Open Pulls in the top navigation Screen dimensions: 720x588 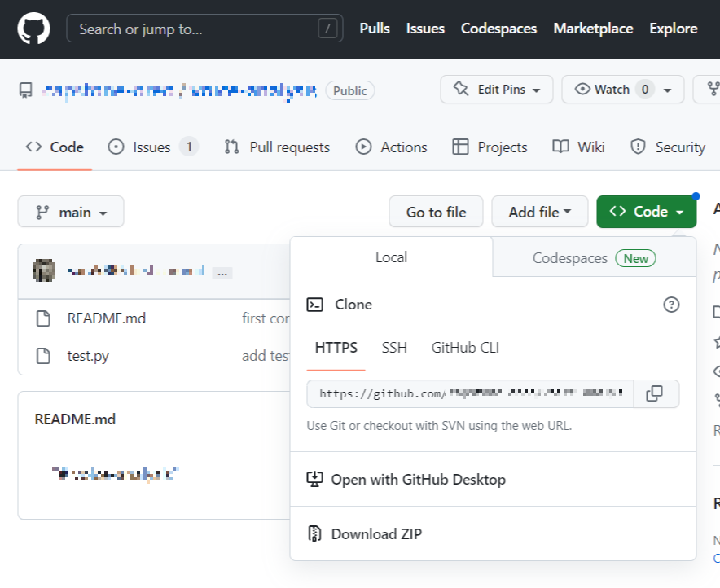pyautogui.click(x=374, y=29)
